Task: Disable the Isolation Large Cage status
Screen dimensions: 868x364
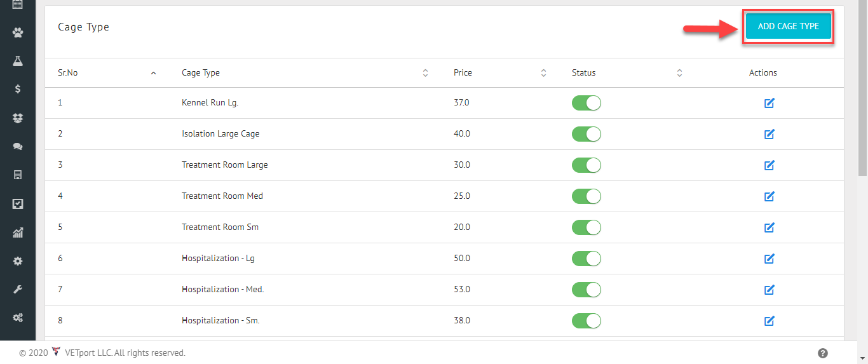Action: (587, 134)
